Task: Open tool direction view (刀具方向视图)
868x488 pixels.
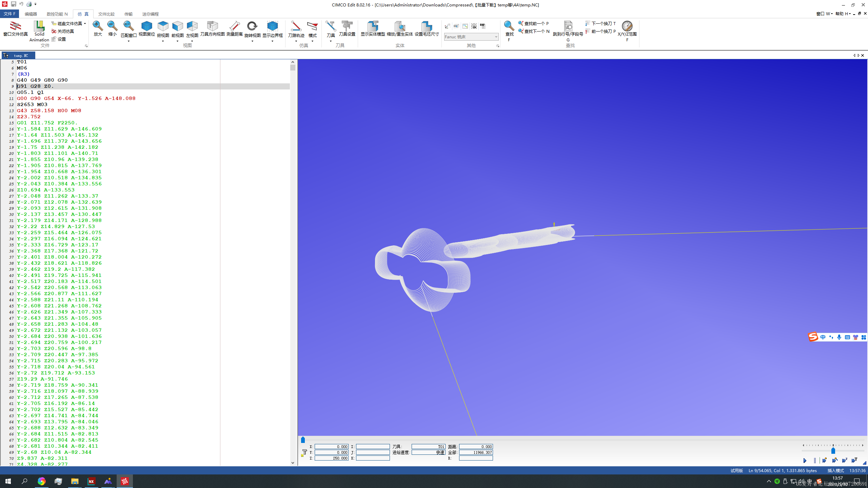Action: point(212,28)
